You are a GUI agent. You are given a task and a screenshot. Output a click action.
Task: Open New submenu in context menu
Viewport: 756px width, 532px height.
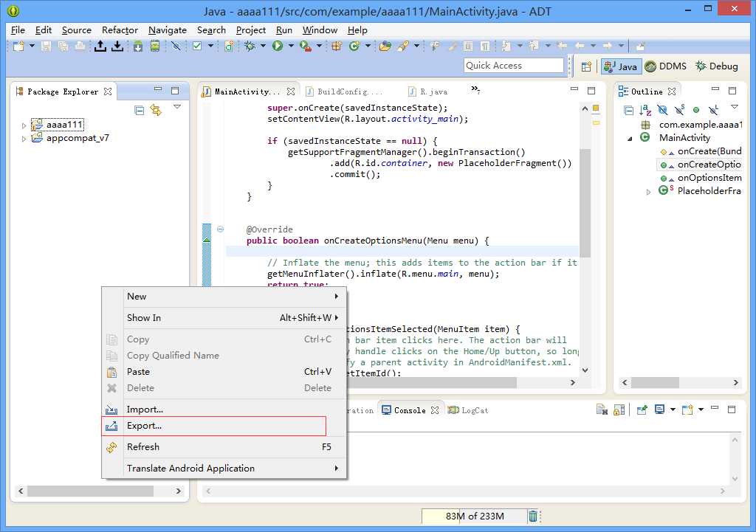224,297
